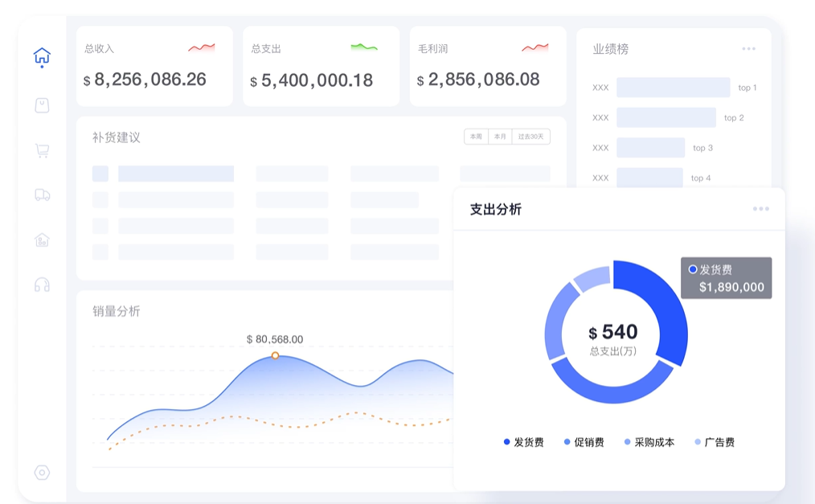Select the highlighted first row checkbox in 补货建议
The width and height of the screenshot is (815, 504).
[100, 174]
